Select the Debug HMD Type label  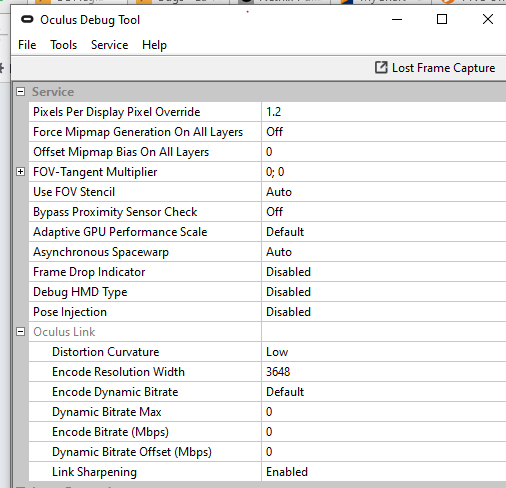click(80, 292)
